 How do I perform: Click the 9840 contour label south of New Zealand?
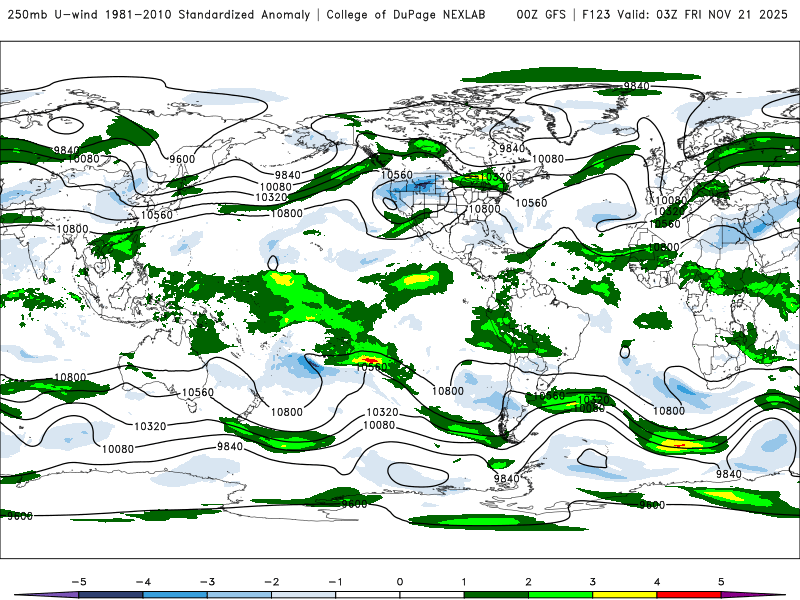coord(230,446)
